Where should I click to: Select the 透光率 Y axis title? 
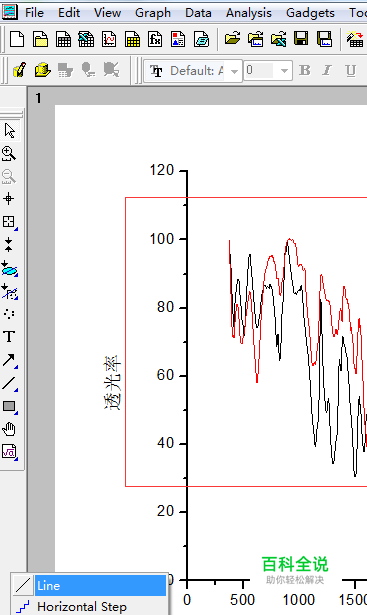point(113,383)
